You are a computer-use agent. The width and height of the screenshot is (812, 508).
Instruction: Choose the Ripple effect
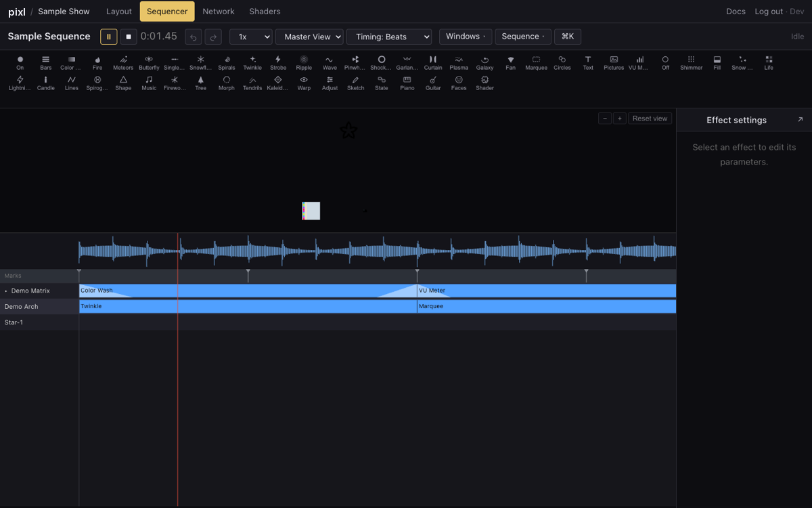[304, 63]
